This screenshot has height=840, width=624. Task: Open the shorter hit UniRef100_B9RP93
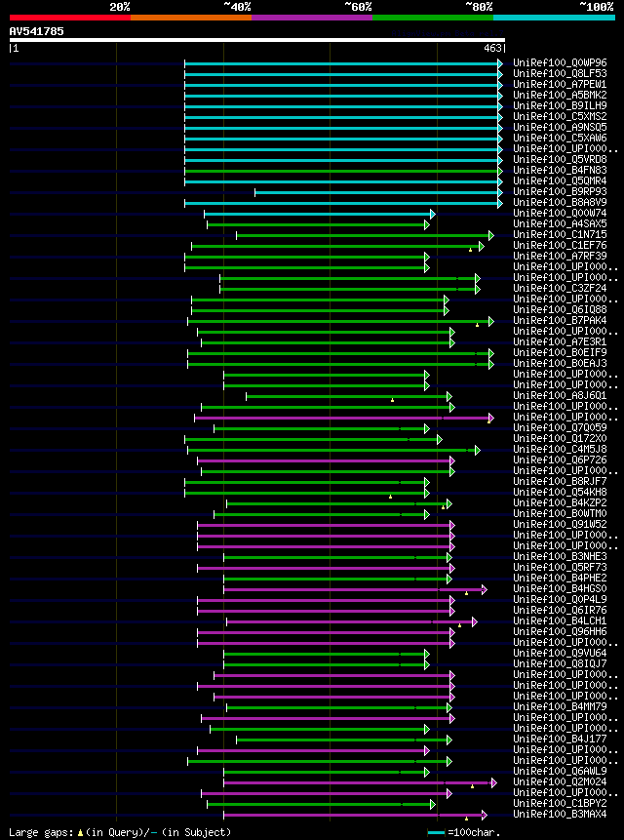tap(560, 192)
